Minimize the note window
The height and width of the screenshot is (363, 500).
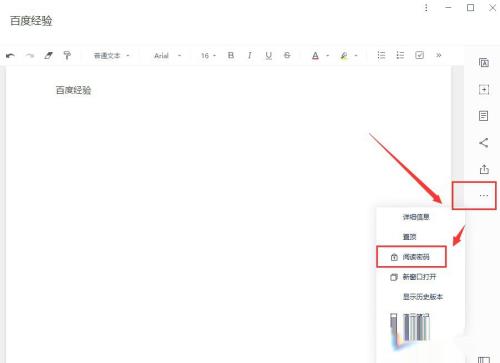point(448,7)
